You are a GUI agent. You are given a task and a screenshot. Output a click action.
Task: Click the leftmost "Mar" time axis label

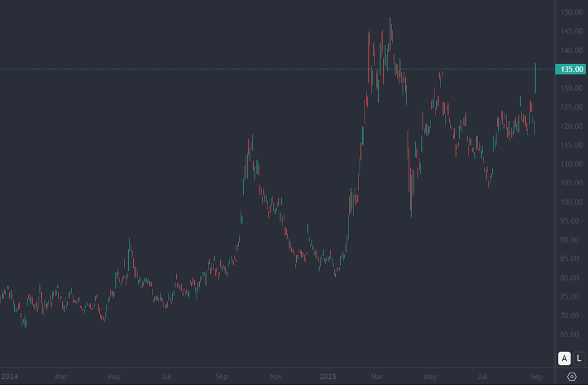point(60,376)
